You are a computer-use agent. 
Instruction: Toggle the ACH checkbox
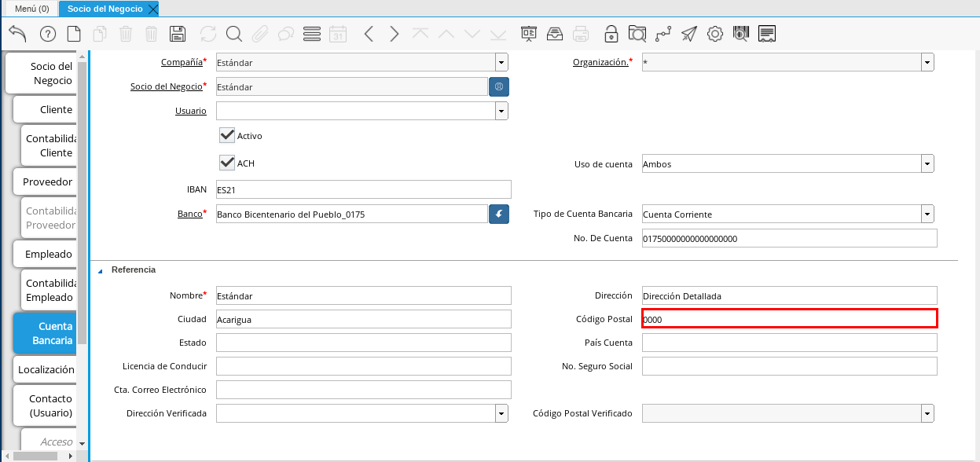coord(228,163)
